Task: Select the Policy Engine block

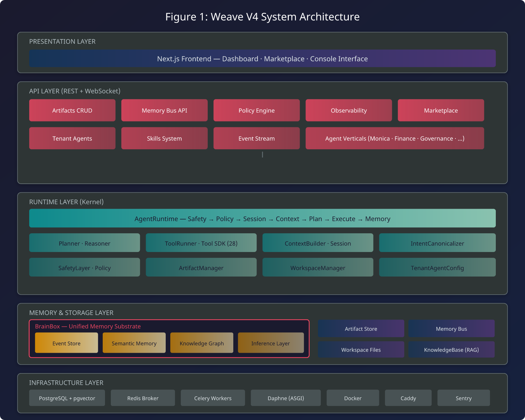Action: tap(257, 110)
